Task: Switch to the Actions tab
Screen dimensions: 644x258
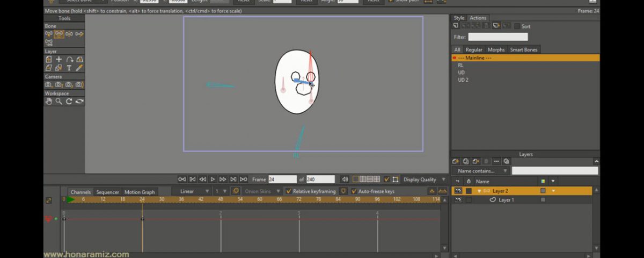Action: tap(478, 18)
